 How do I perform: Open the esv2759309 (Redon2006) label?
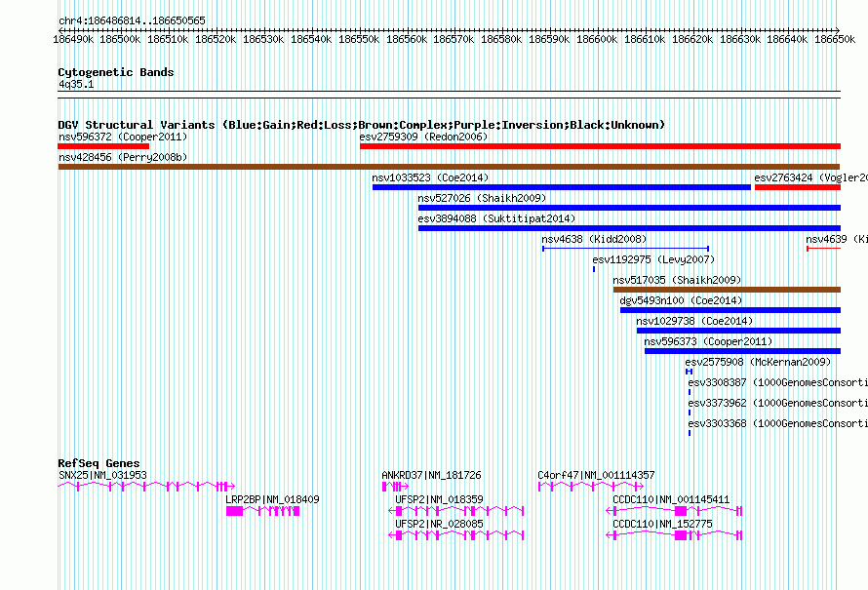423,137
